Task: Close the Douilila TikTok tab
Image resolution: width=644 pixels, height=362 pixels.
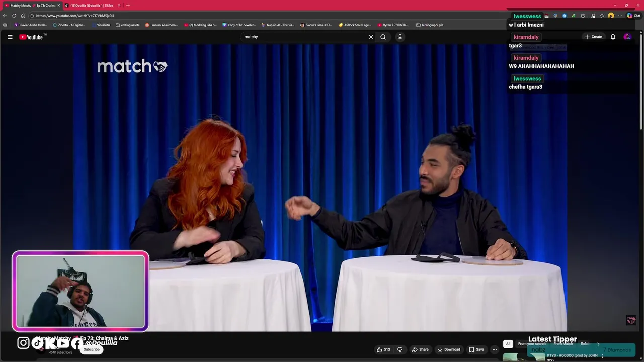Action: (x=119, y=5)
